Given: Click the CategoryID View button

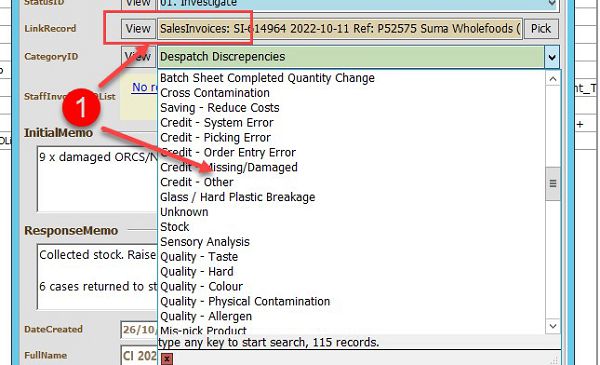Looking at the screenshot, I should point(138,57).
